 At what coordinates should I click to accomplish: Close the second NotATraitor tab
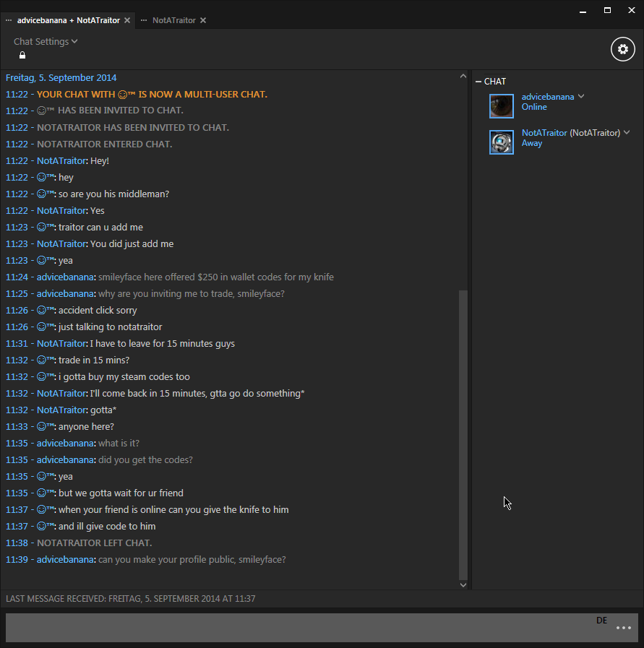click(203, 20)
